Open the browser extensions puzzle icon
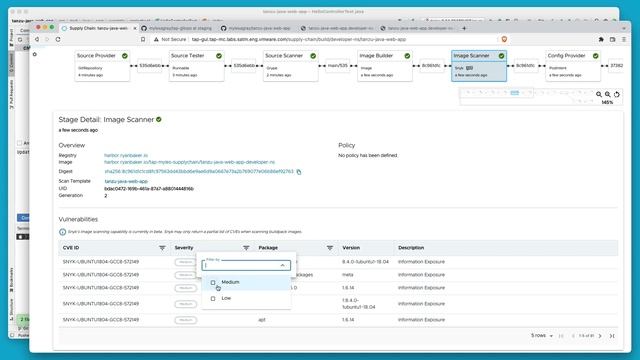 point(601,39)
